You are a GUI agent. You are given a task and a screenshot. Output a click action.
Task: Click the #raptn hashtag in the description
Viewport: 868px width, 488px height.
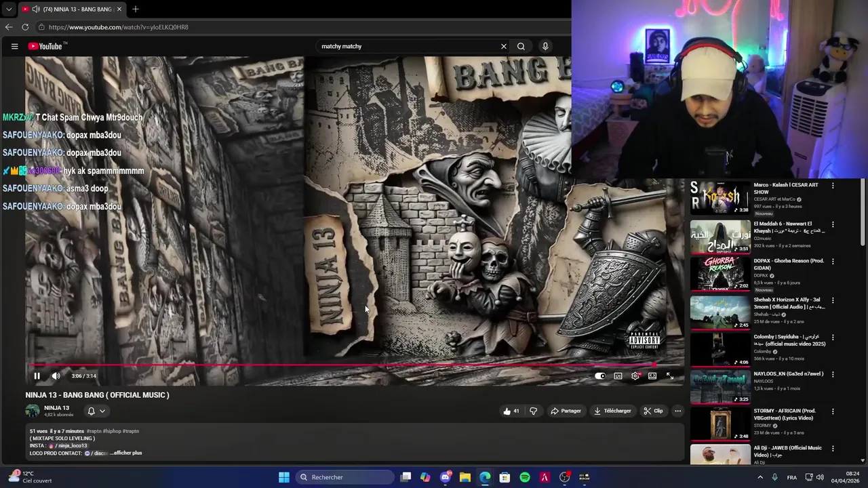(94, 431)
